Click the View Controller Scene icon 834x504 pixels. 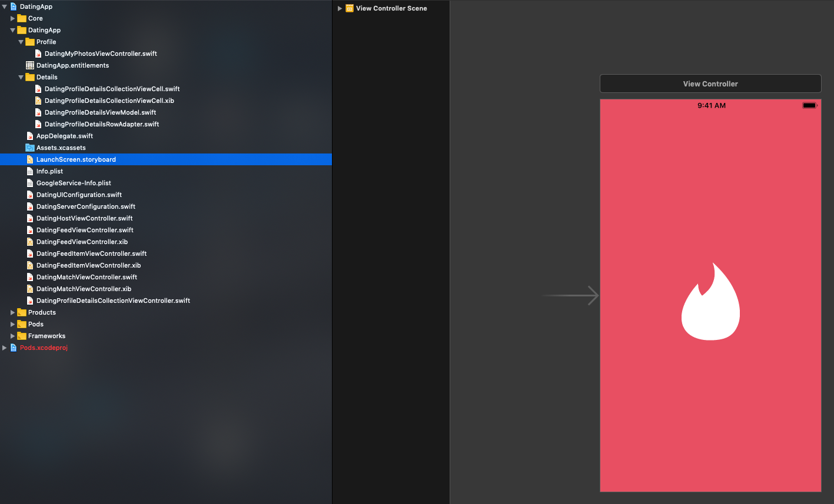click(350, 8)
